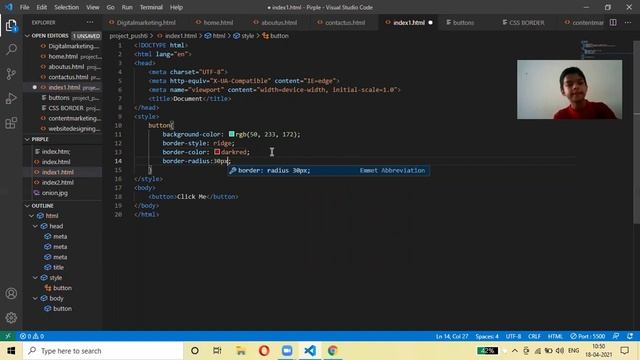640x360 pixels.
Task: Open the rgb color swatch on line 11
Action: pos(231,134)
